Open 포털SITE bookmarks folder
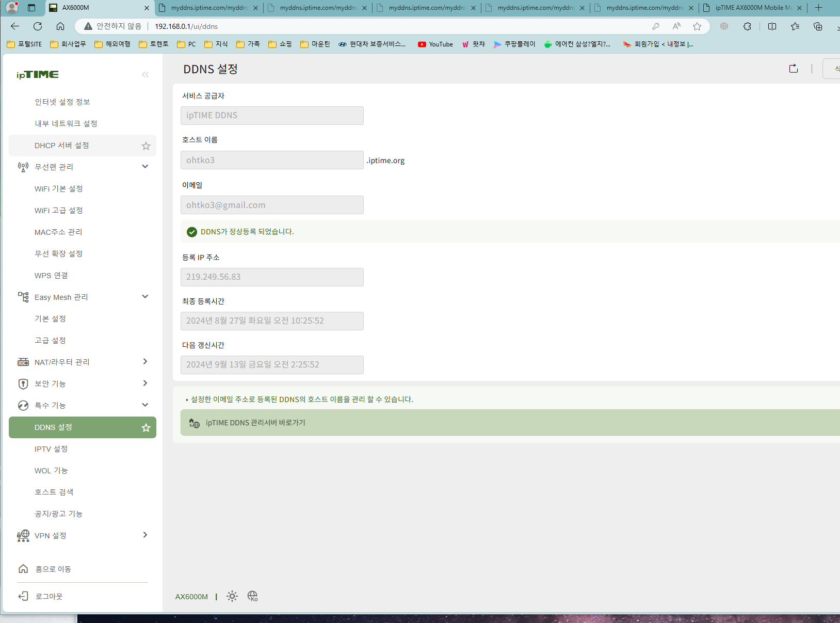The width and height of the screenshot is (840, 623). click(24, 44)
